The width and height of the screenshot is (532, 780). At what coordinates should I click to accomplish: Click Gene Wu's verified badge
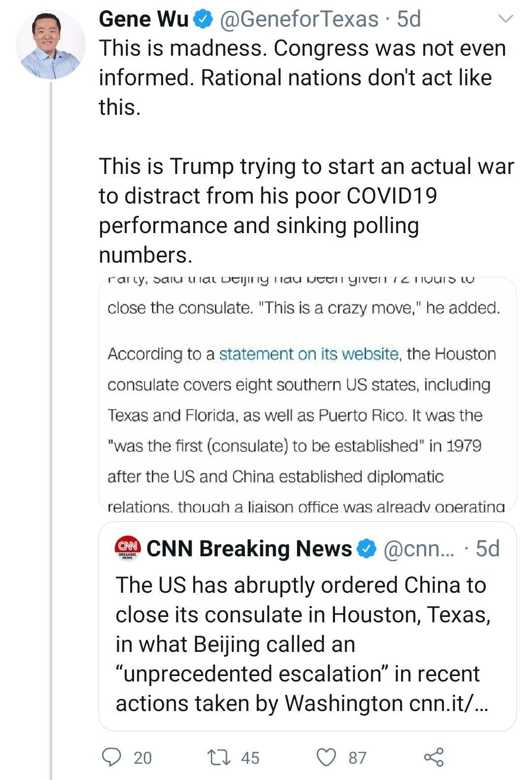203,20
